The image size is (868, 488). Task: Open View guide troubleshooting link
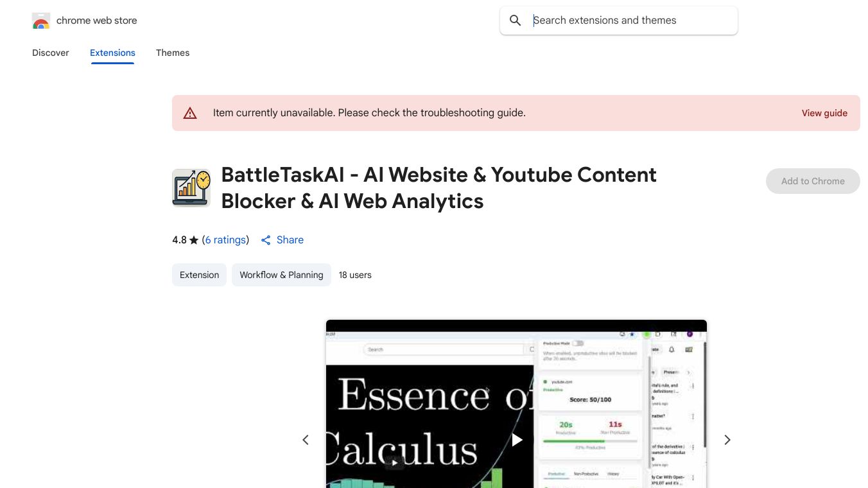coord(824,113)
